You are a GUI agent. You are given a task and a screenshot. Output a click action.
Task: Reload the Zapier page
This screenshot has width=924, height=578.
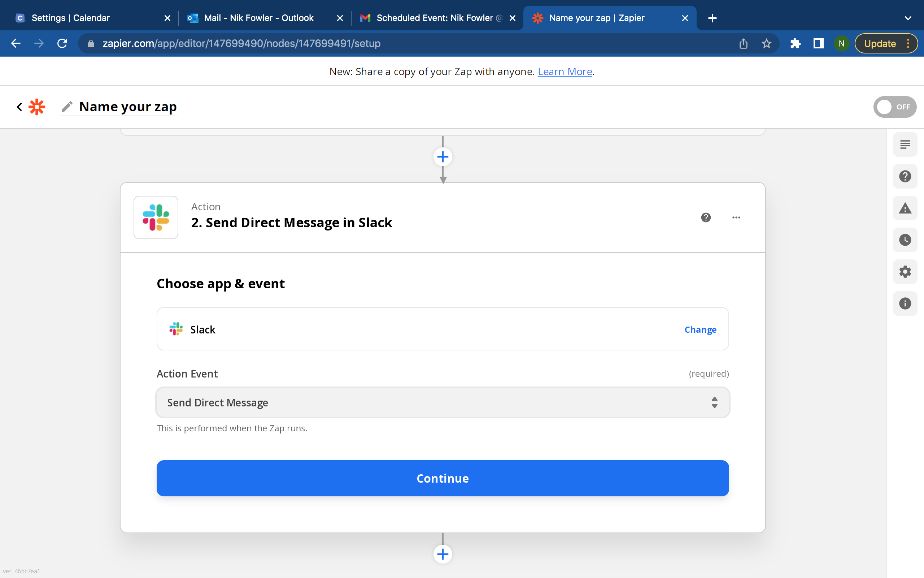pyautogui.click(x=62, y=43)
